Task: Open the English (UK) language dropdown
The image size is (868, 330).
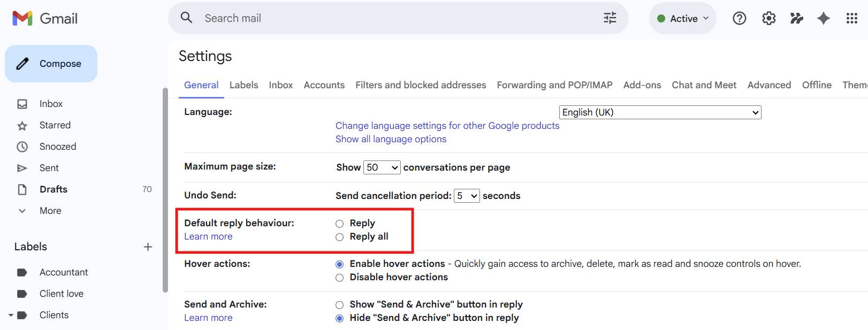Action: pos(660,112)
